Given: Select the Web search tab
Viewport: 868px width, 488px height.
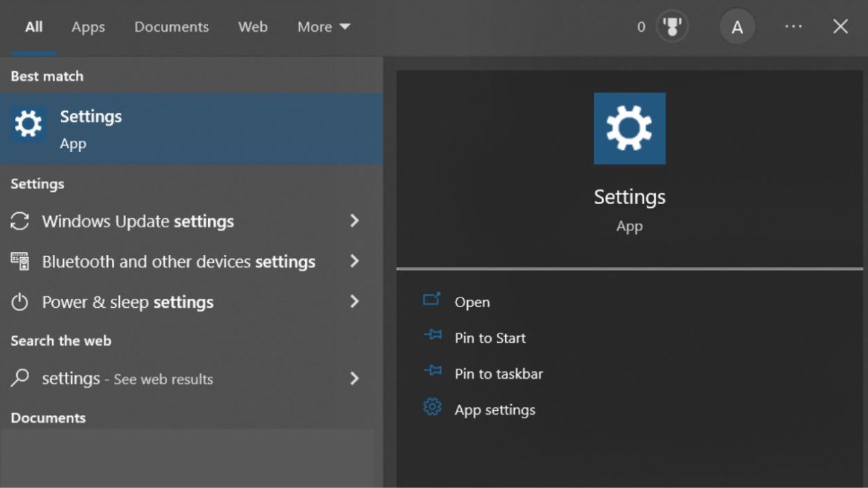Looking at the screenshot, I should click(253, 27).
